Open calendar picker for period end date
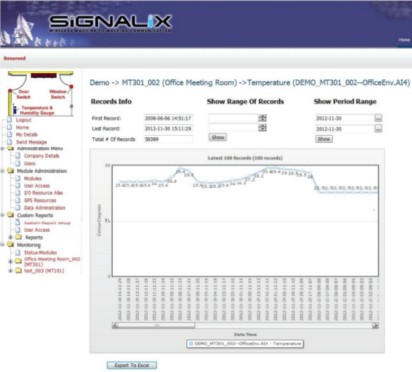This screenshot has height=372, width=412. tap(378, 129)
